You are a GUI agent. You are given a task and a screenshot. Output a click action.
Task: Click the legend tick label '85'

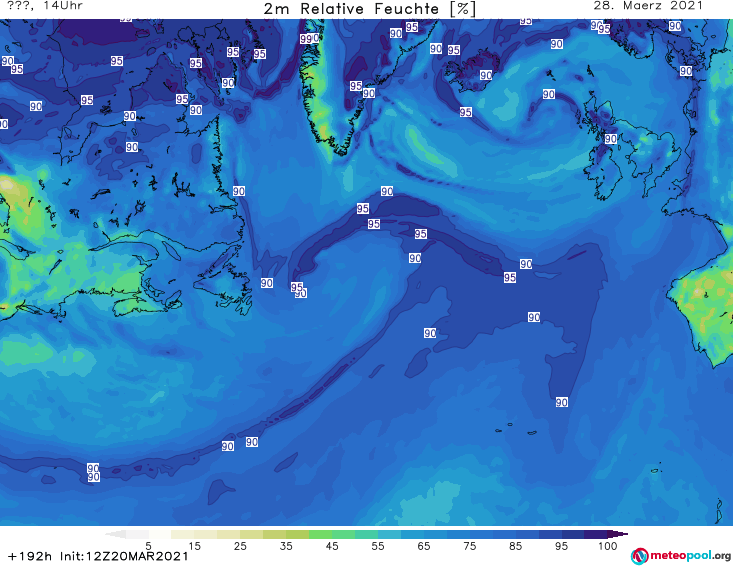(516, 546)
